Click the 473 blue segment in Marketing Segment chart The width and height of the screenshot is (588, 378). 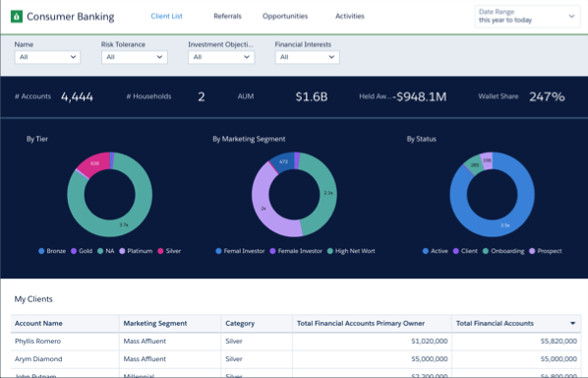click(x=283, y=161)
